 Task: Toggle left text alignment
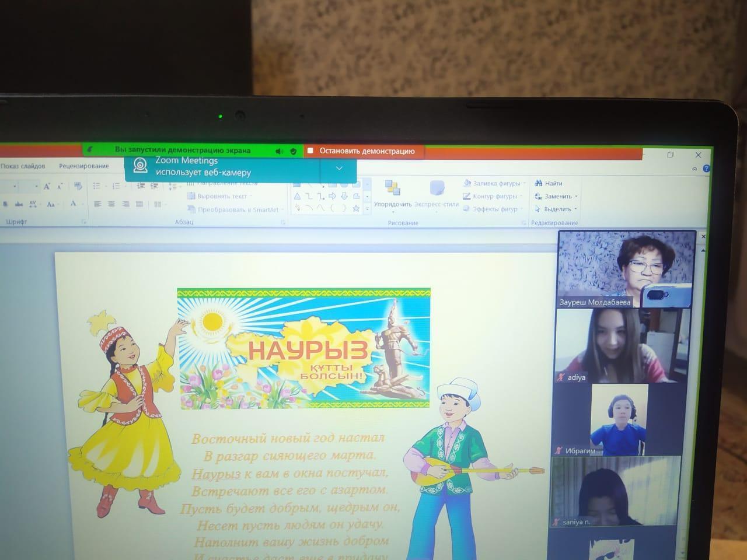coord(97,204)
